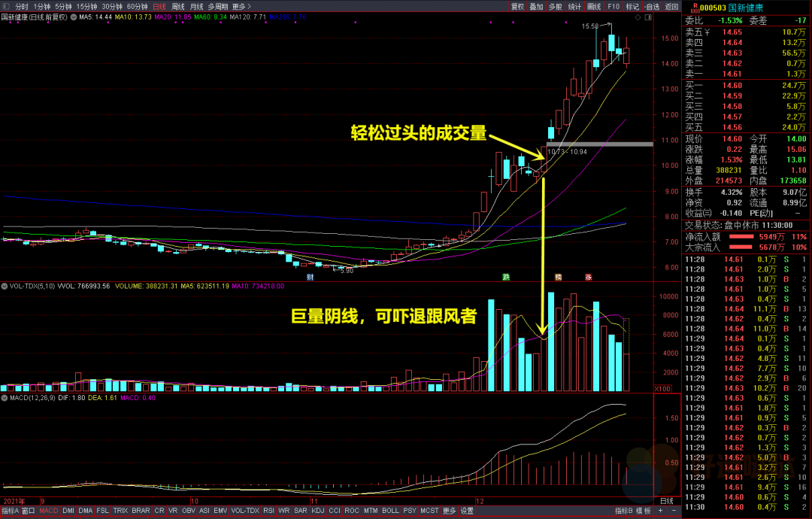Select the 日线 daily tab
This screenshot has width=812, height=519.
pyautogui.click(x=159, y=6)
